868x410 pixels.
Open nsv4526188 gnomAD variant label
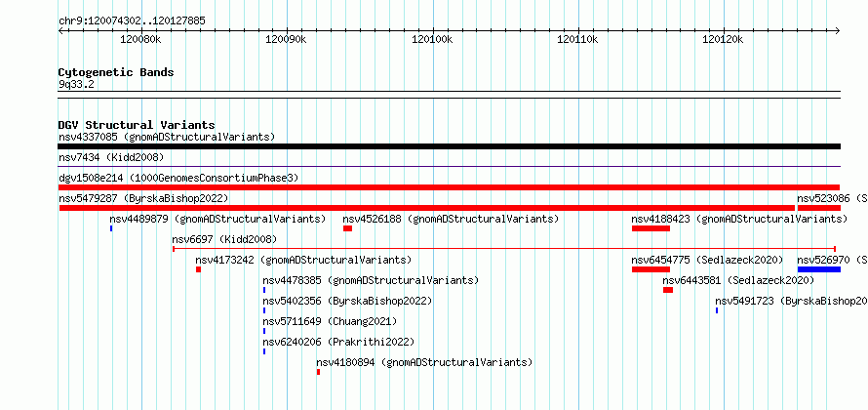coord(451,219)
